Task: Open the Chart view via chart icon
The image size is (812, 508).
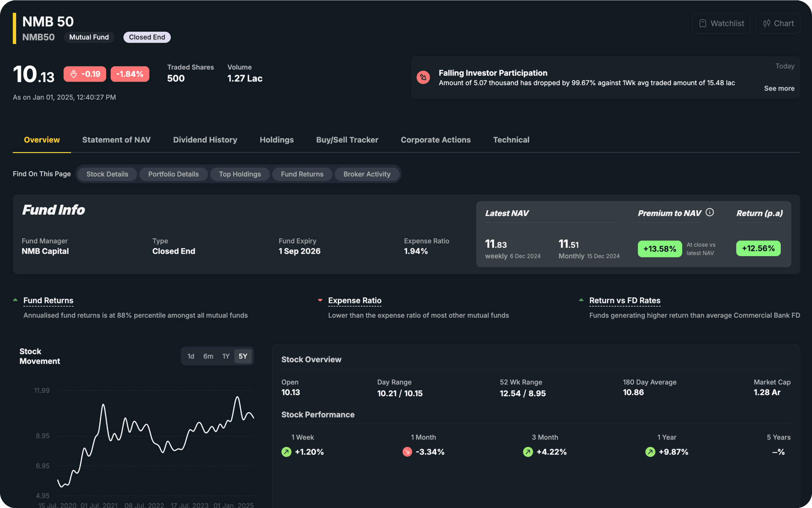Action: (x=767, y=23)
